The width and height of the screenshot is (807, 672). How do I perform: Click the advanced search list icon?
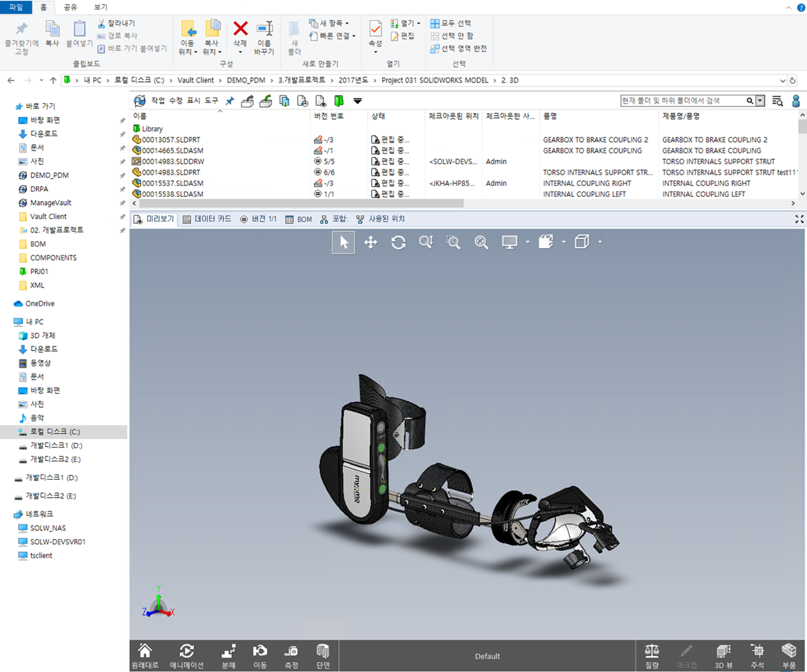click(777, 101)
